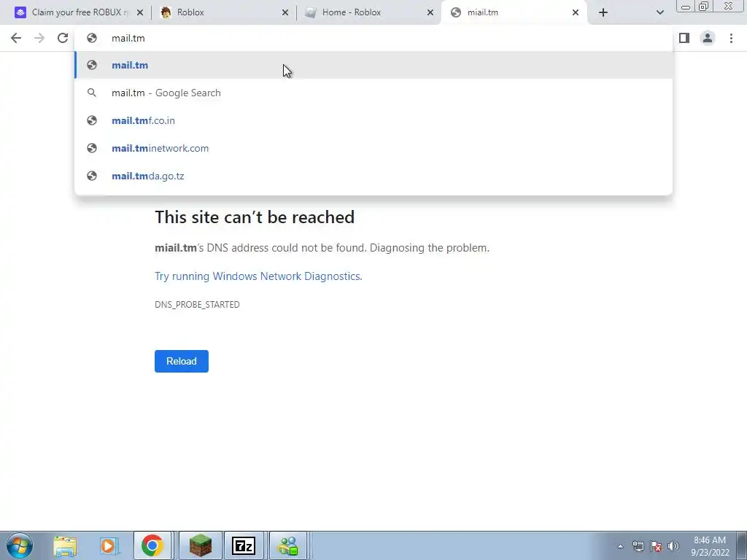747x560 pixels.
Task: Open the Windows Start menu
Action: coord(20,545)
